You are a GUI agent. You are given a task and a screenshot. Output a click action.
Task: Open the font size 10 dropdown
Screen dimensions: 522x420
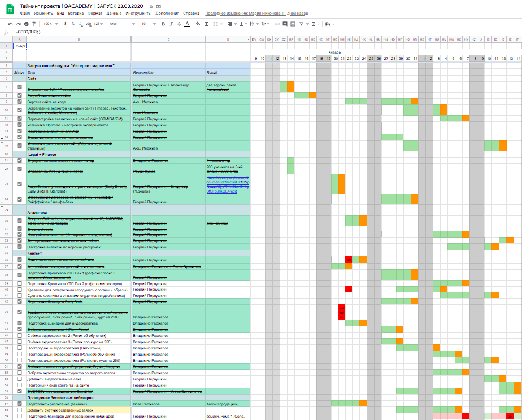pos(147,24)
